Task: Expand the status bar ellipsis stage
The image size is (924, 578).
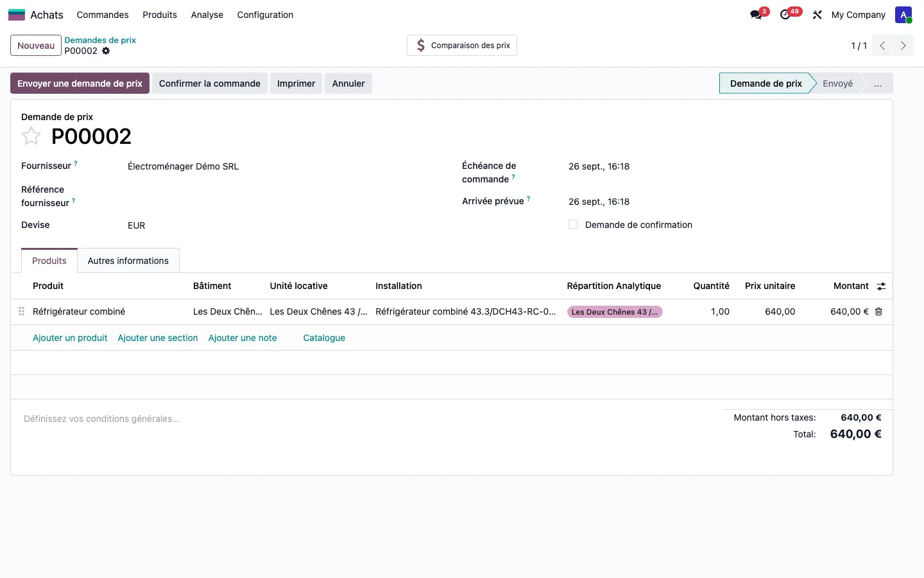Action: click(x=877, y=83)
